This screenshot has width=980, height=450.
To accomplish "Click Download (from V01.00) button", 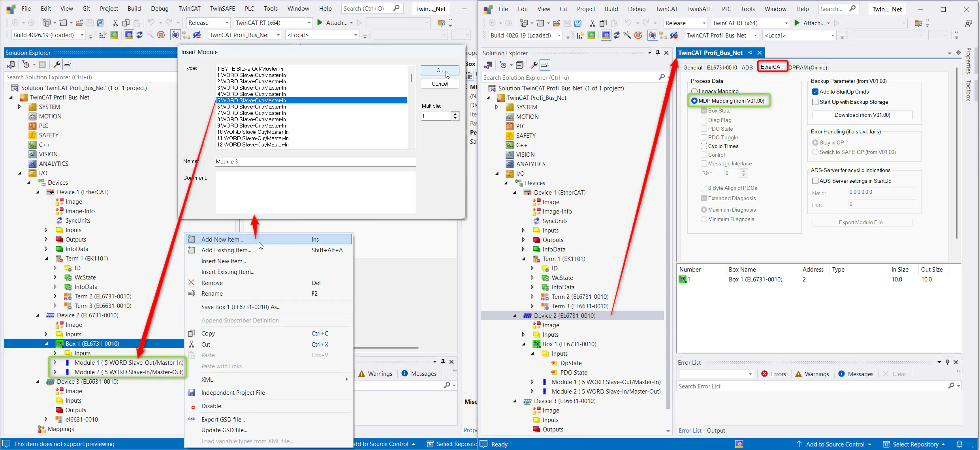I will click(x=862, y=115).
